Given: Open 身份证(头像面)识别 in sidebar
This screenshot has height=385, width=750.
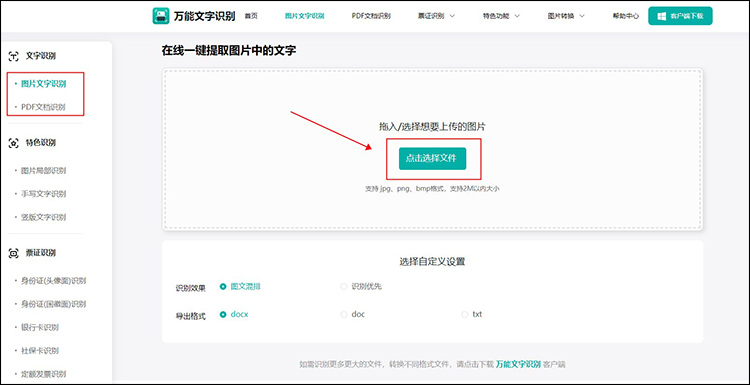Looking at the screenshot, I should tap(54, 281).
